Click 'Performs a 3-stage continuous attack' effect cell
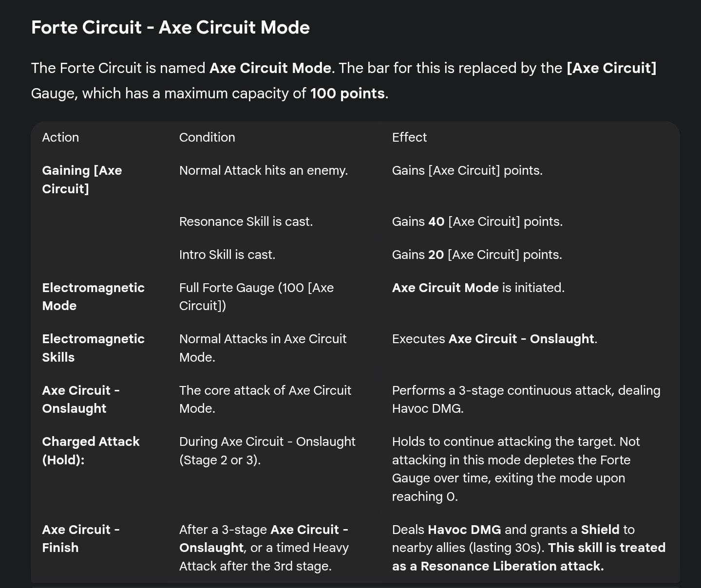The width and height of the screenshot is (701, 588). (x=526, y=399)
